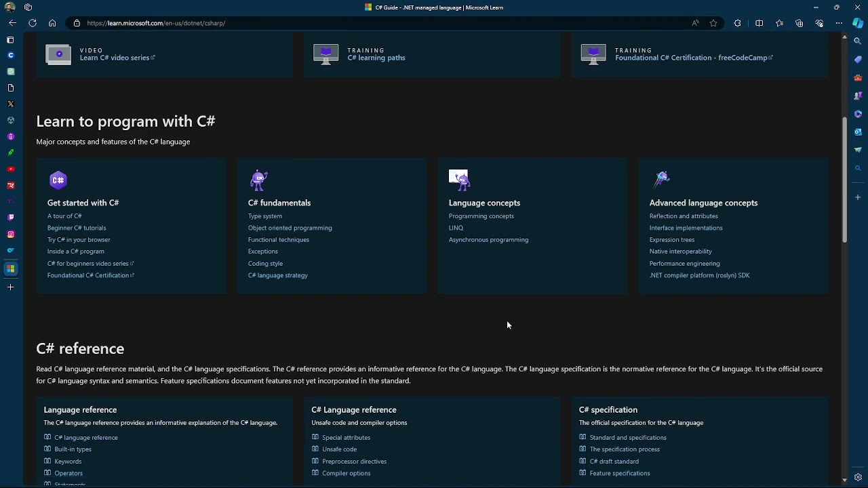Activate the Read aloud icon in address bar
This screenshot has width=868, height=488.
coord(695,23)
